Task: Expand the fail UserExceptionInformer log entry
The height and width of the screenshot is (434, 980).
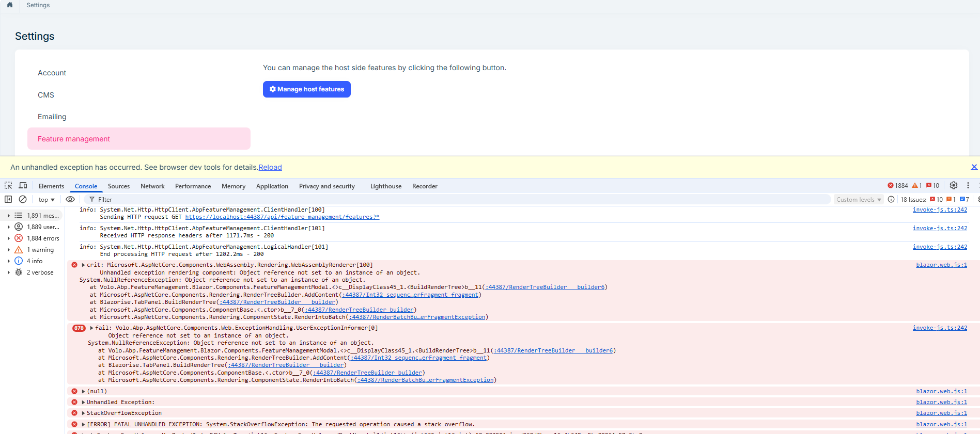Action: point(91,328)
